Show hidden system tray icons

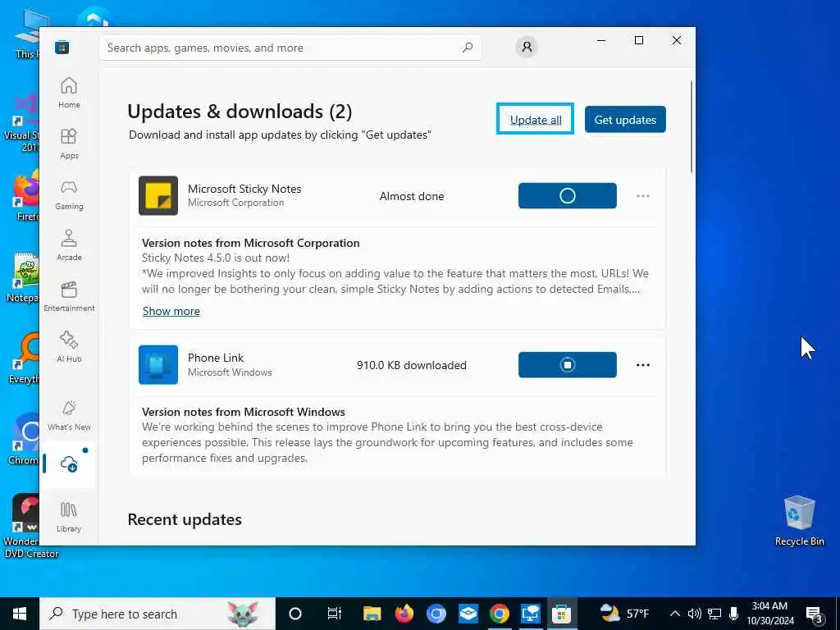675,614
